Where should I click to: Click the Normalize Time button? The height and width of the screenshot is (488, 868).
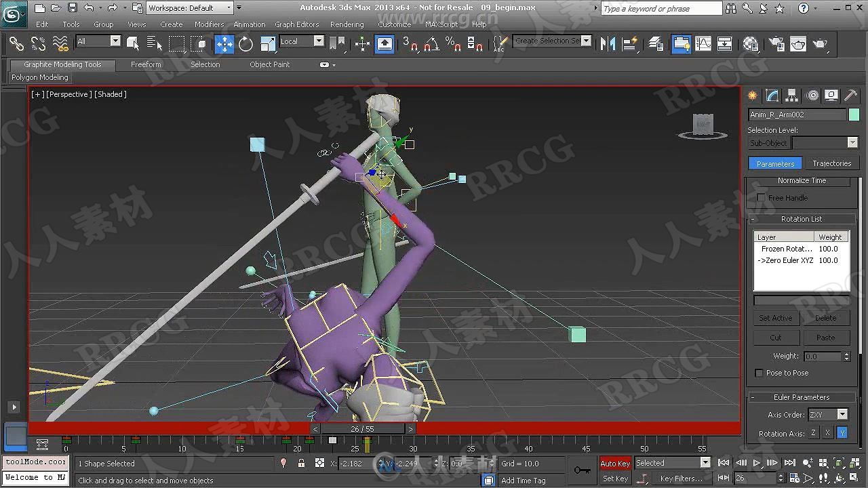coord(802,181)
